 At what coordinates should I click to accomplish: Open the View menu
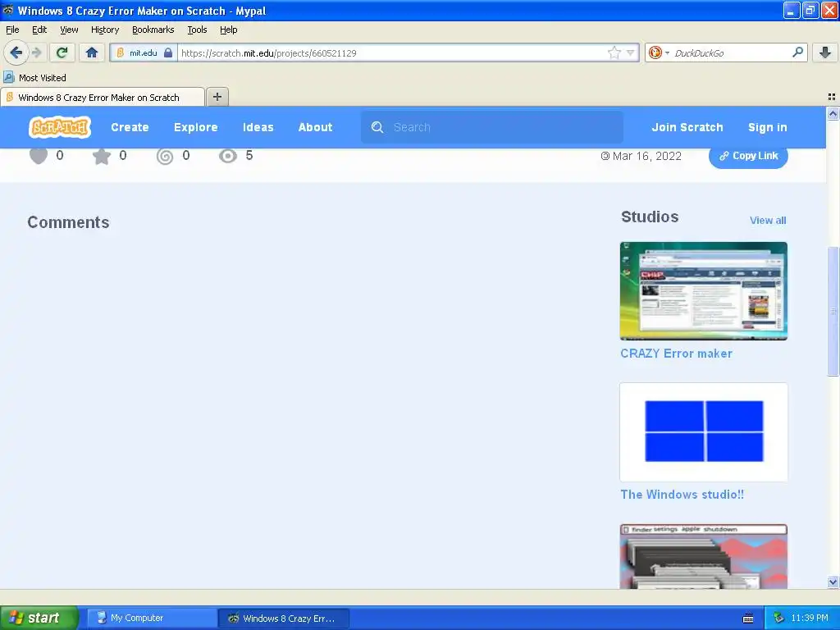69,30
